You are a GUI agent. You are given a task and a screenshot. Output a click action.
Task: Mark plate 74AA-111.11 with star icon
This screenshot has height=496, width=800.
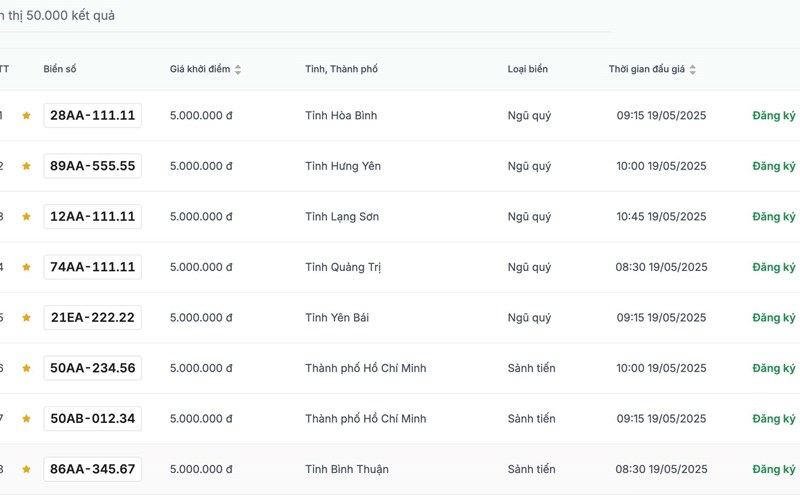(x=27, y=267)
